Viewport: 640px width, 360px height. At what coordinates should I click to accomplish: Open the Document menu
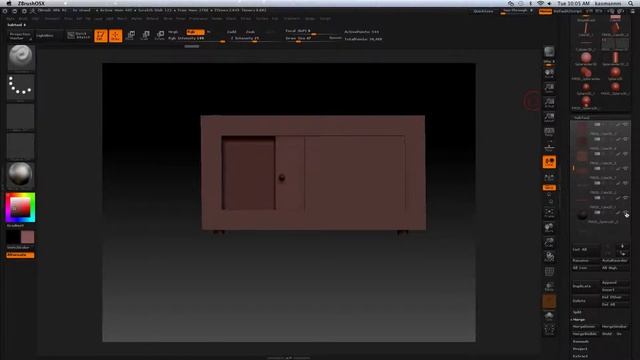52,18
